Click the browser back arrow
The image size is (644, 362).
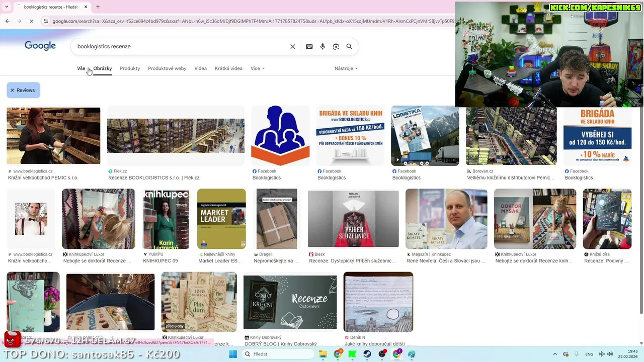point(7,21)
